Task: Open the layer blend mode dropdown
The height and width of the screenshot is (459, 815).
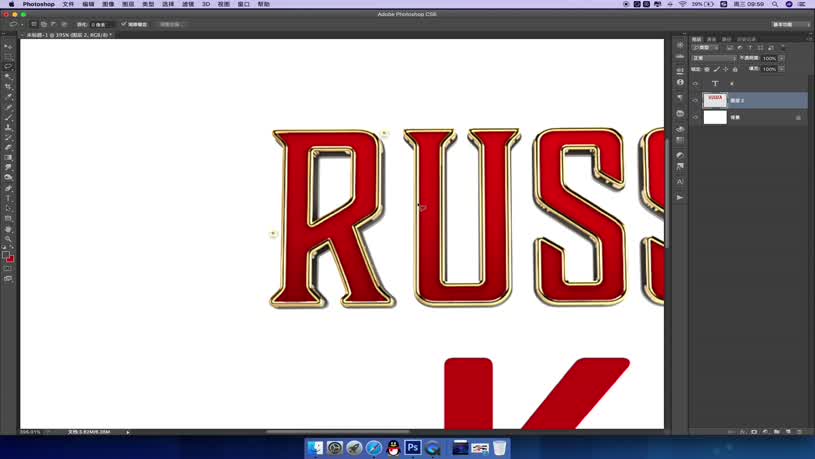Action: [714, 58]
